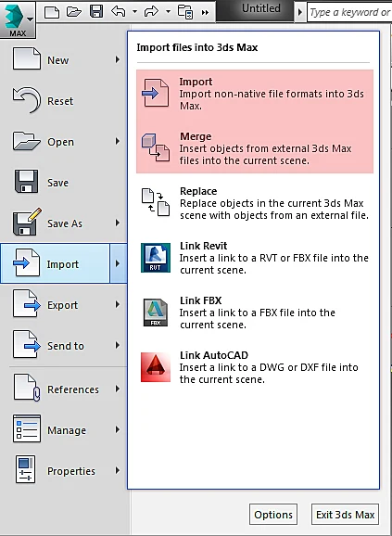Select Properties in the application menu
The width and height of the screenshot is (392, 536).
(x=65, y=471)
